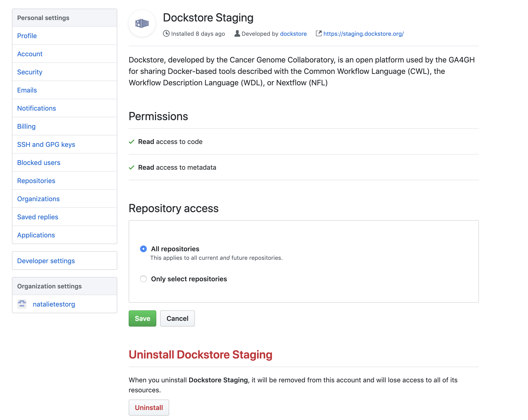Click 'Installed 8 days ago' text
This screenshot has width=528, height=420.
(198, 34)
